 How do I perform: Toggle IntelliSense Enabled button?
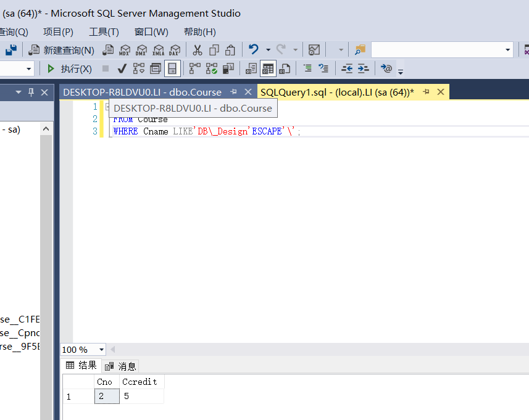tap(172, 68)
